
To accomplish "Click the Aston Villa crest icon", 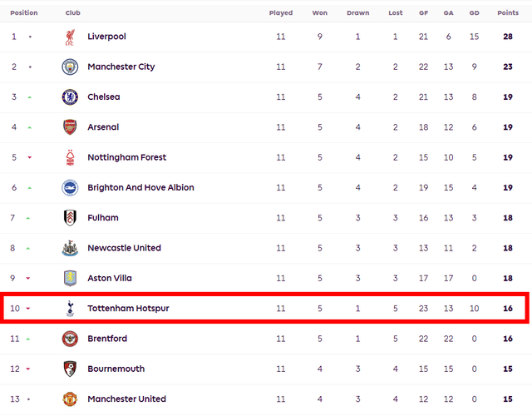I will point(70,278).
